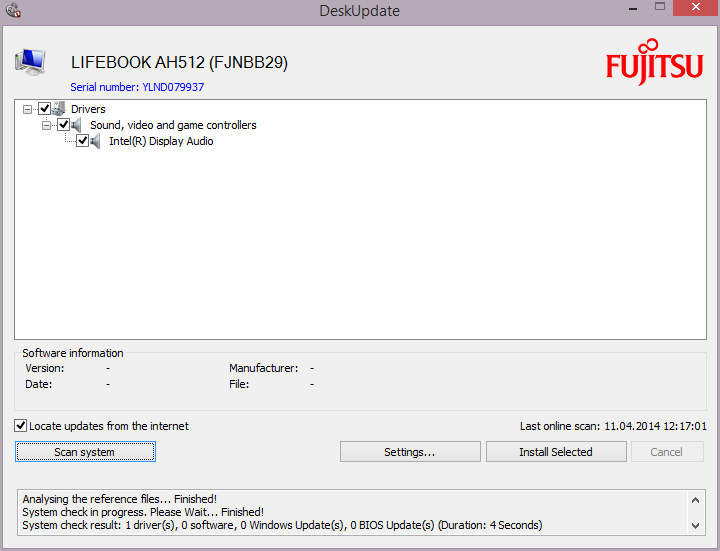Click the System check in progress log line
720x551 pixels.
(x=143, y=512)
